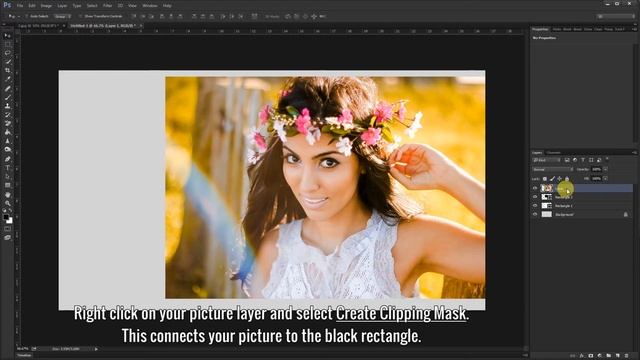Screen dimensions: 640x360
Task: Hide the Rectangle 1 layer
Action: [x=535, y=205]
